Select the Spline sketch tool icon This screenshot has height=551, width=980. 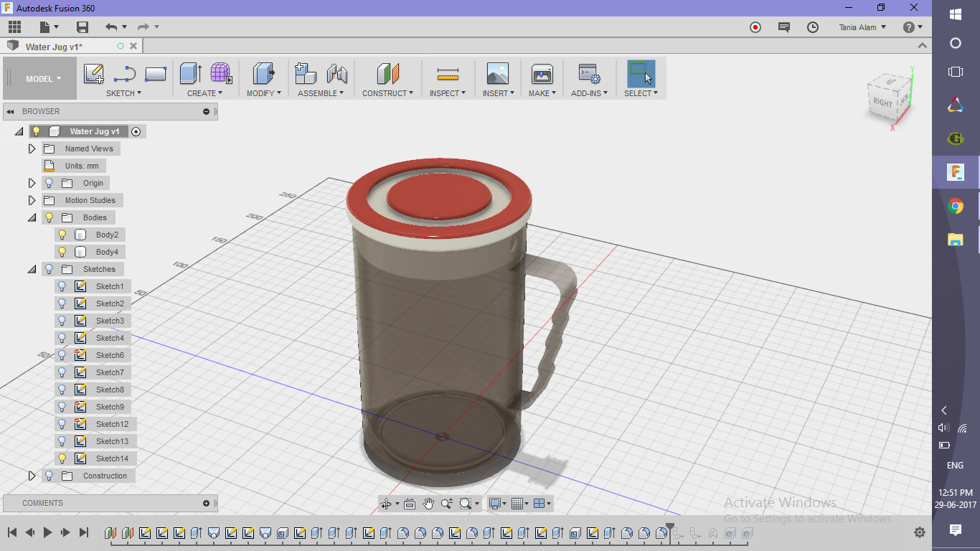[x=125, y=74]
